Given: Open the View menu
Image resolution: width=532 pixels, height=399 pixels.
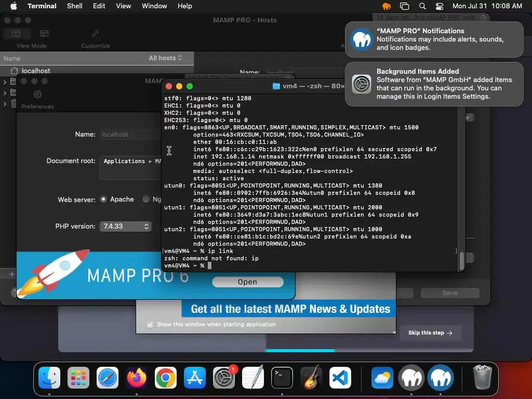Looking at the screenshot, I should coord(124,6).
